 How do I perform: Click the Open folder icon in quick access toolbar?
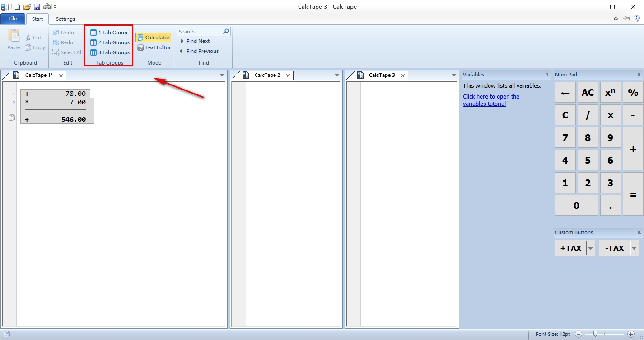click(x=27, y=7)
